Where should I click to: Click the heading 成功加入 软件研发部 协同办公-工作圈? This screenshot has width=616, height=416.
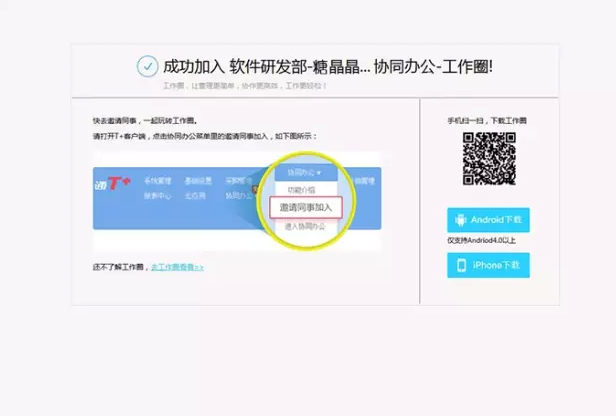328,66
